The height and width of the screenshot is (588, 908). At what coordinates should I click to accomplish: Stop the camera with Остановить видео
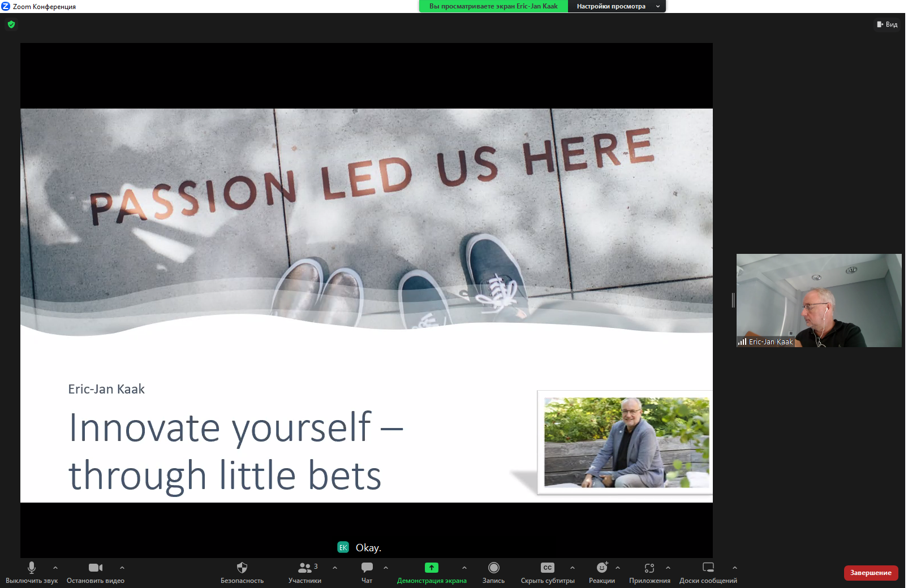(95, 568)
